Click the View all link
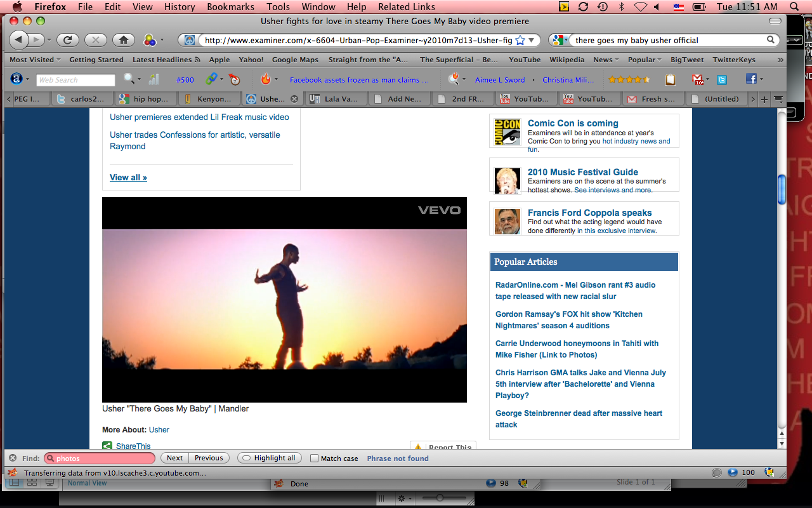 pyautogui.click(x=128, y=178)
